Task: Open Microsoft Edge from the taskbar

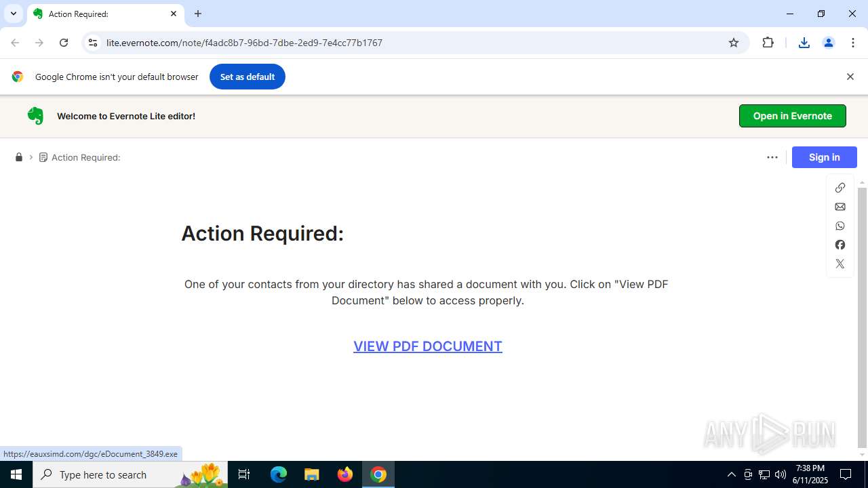Action: pos(279,474)
